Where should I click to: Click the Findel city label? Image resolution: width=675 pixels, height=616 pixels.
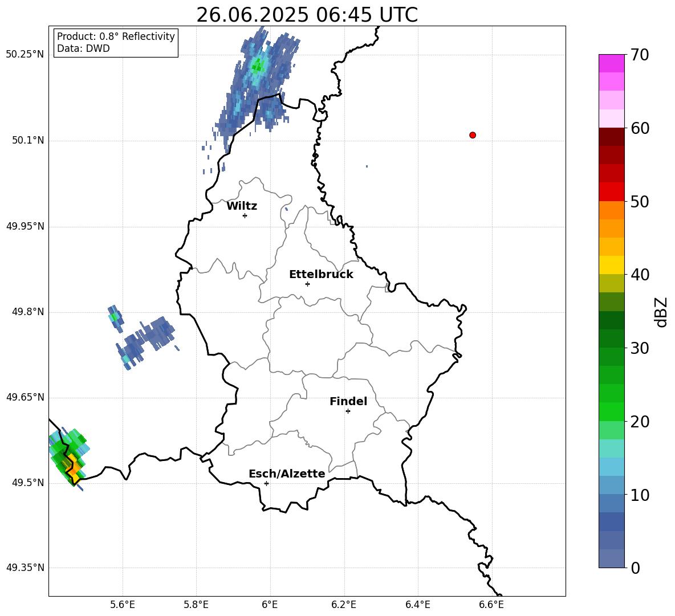[348, 401]
